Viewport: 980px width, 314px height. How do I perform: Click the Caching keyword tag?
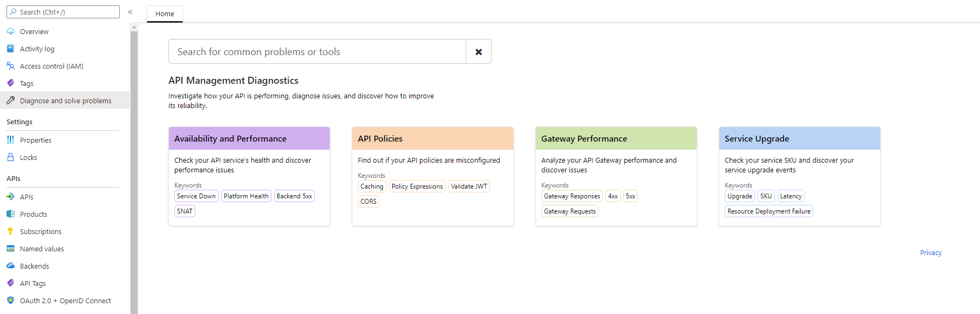[x=372, y=186]
